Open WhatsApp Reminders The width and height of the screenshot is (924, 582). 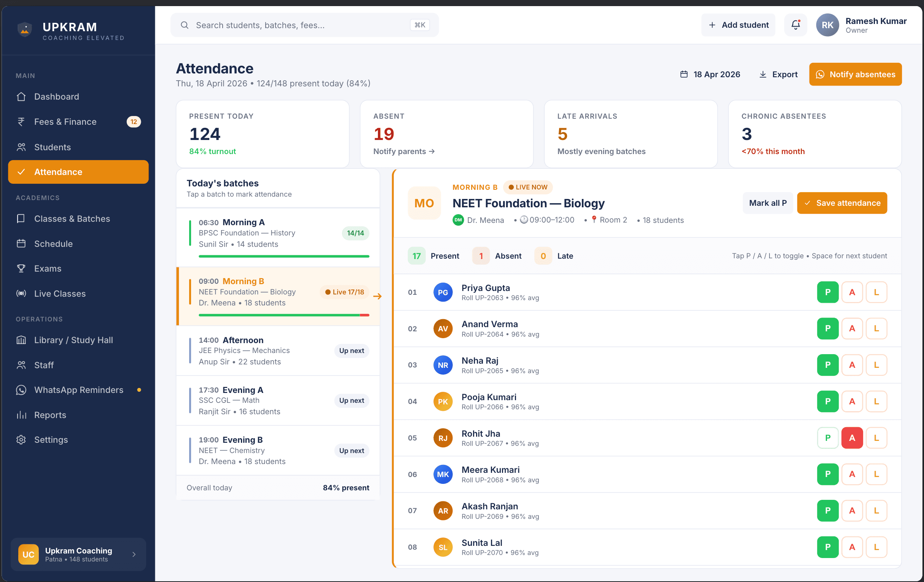pos(78,390)
